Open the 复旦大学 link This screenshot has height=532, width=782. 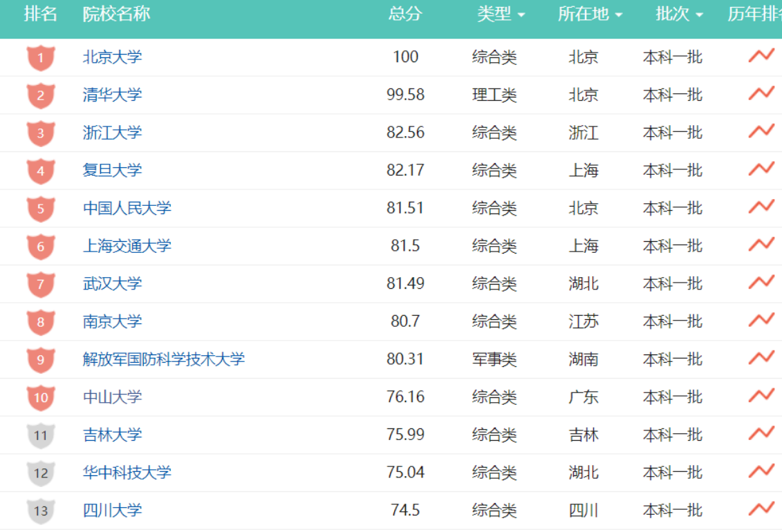tap(112, 171)
